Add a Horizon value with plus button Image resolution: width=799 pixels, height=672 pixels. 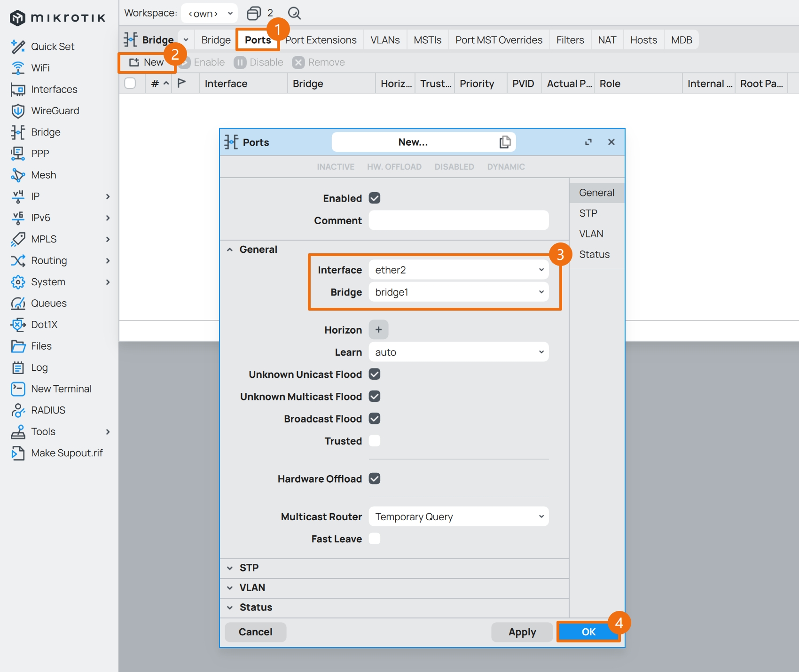click(378, 329)
